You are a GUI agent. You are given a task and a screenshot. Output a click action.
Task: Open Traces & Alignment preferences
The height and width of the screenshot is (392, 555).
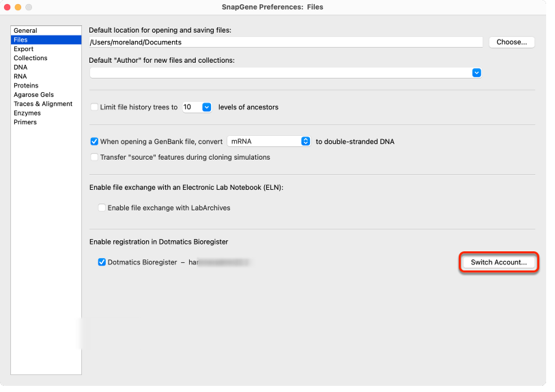point(43,104)
